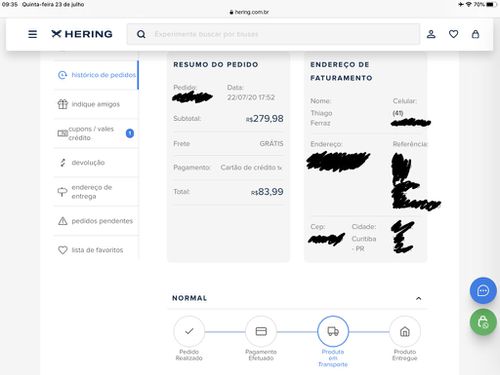Click the Cartão de crédito payment text
The image size is (500, 375).
pyautogui.click(x=251, y=167)
